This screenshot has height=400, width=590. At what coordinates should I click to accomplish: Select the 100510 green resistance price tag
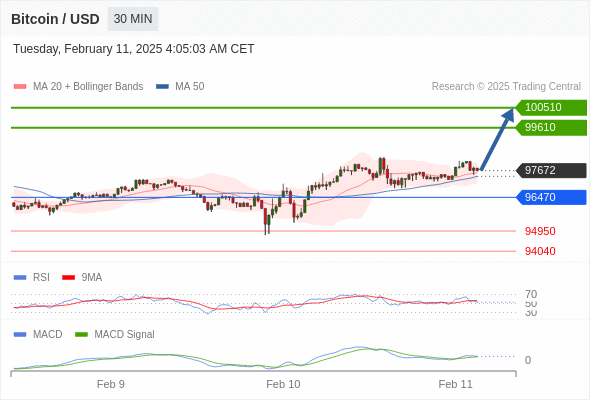click(551, 107)
